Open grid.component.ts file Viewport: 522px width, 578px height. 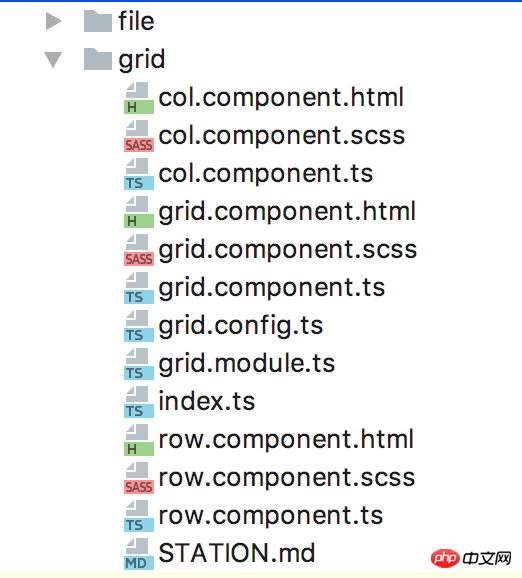(x=272, y=288)
